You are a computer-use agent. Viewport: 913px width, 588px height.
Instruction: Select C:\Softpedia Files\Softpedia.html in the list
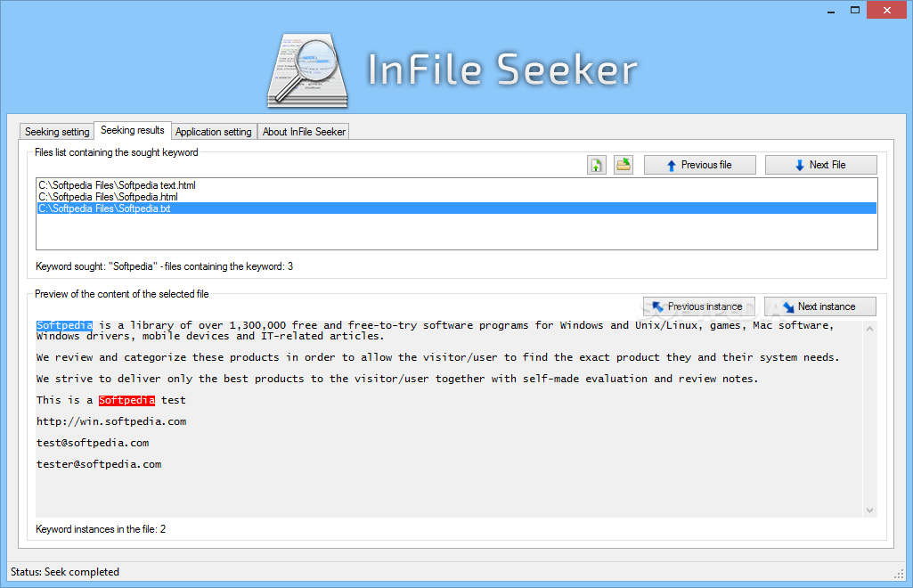coord(456,197)
